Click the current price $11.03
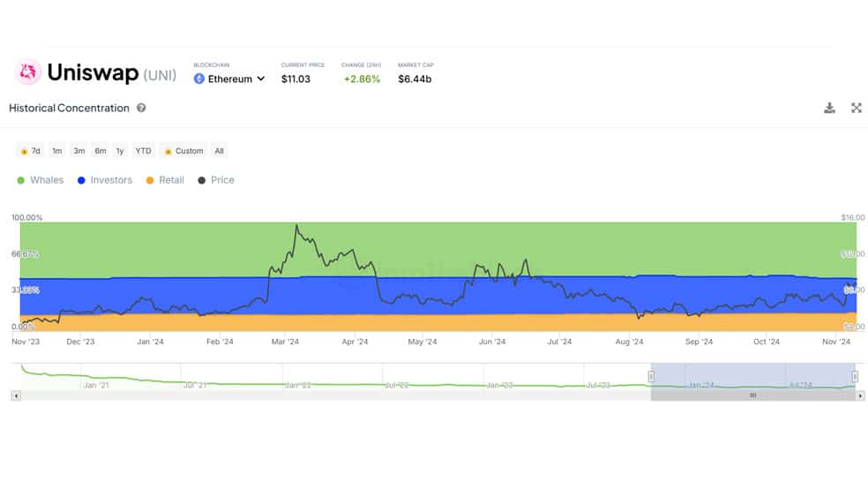The width and height of the screenshot is (868, 489). point(296,79)
